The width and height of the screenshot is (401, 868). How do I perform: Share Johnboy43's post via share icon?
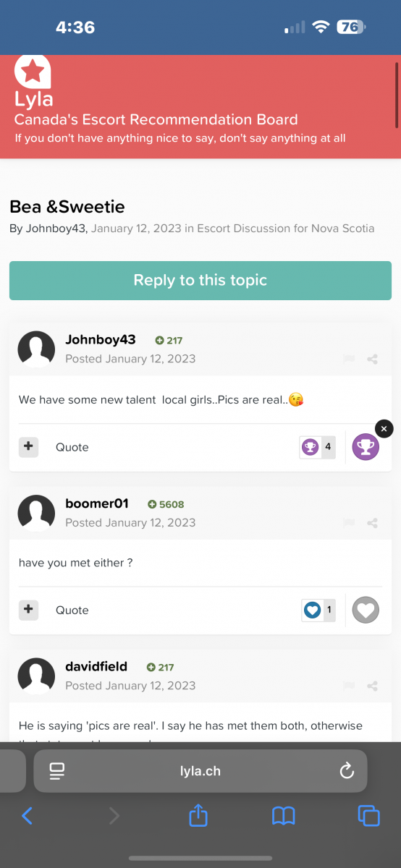pyautogui.click(x=372, y=359)
